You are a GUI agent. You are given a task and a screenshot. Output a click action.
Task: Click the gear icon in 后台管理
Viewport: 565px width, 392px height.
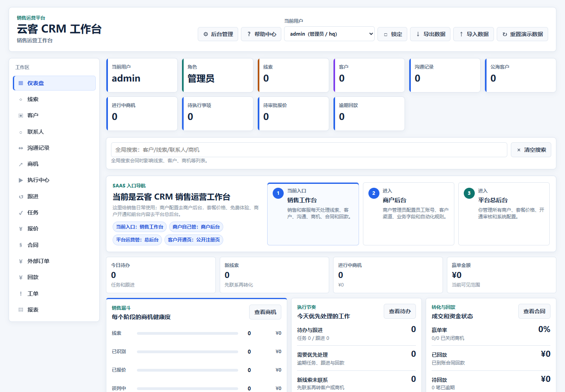click(x=206, y=34)
